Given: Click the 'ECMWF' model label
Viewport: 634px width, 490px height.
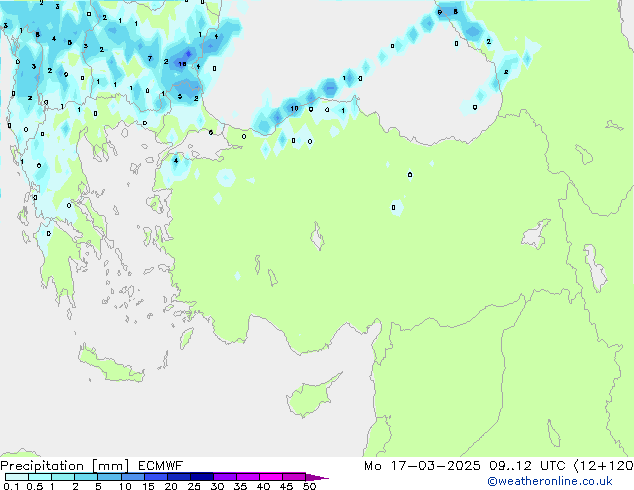Looking at the screenshot, I should (160, 466).
